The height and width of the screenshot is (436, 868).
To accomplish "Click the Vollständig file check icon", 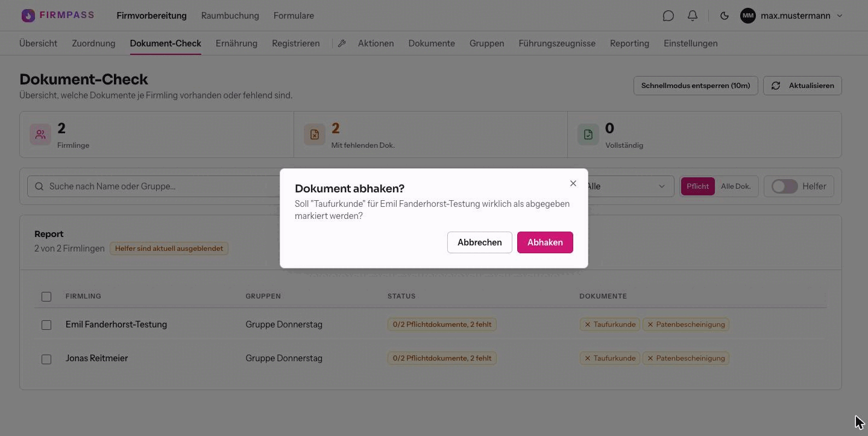I will 588,134.
